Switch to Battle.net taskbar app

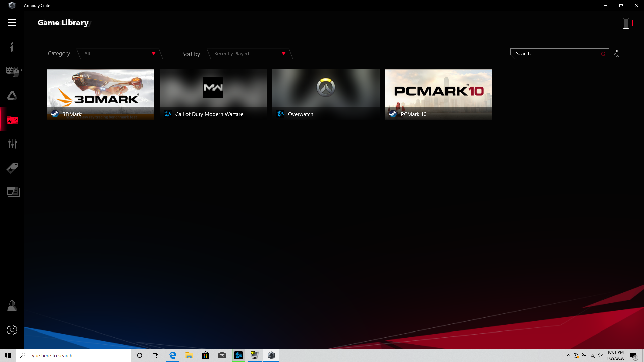[238, 355]
